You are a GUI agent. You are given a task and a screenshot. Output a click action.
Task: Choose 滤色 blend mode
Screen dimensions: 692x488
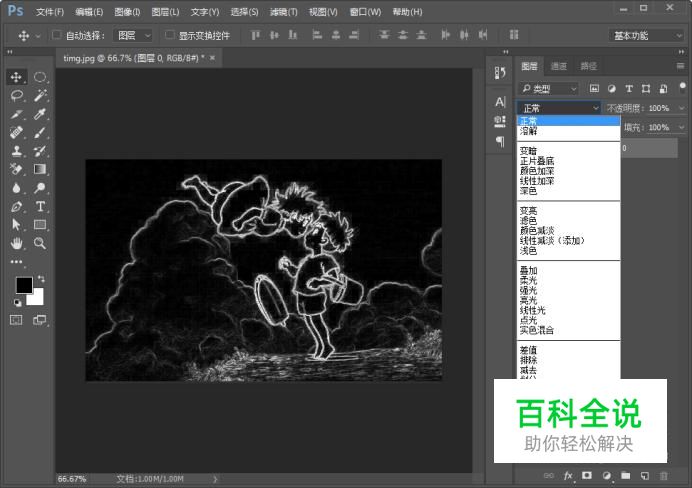528,221
